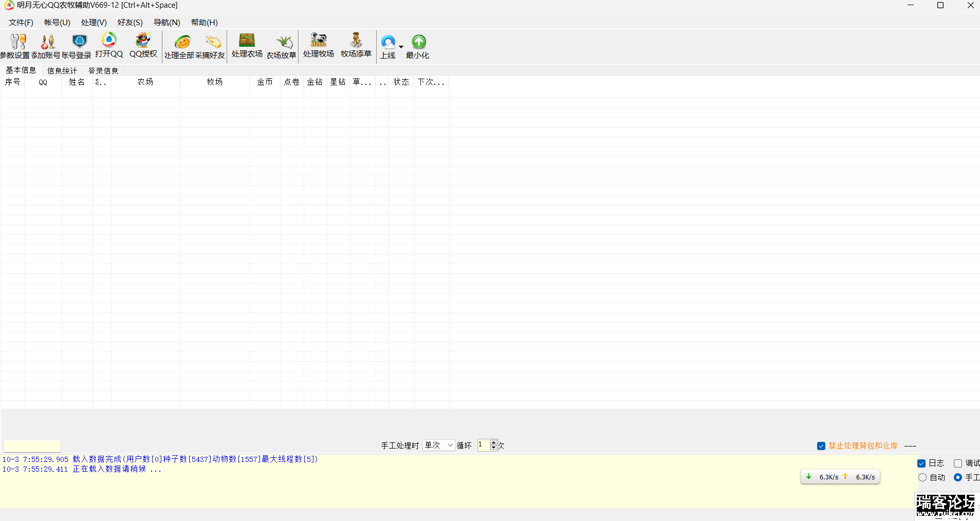The image size is (980, 521).
Task: Open the 帮助(H) menu
Action: [x=205, y=23]
